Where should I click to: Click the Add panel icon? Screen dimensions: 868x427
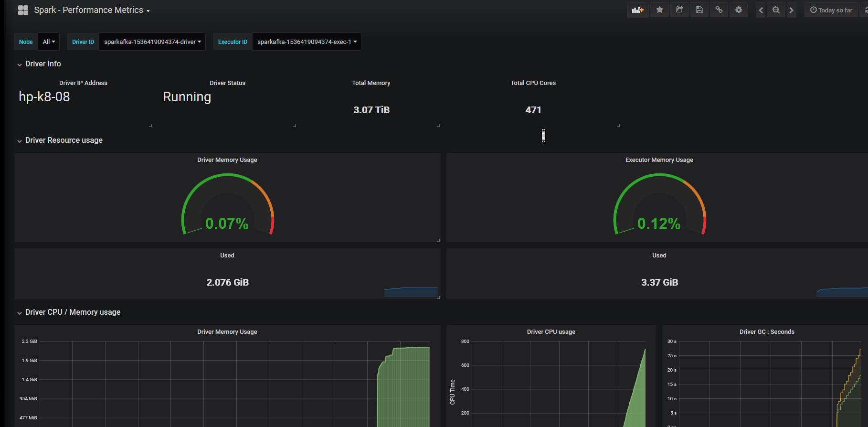point(637,10)
